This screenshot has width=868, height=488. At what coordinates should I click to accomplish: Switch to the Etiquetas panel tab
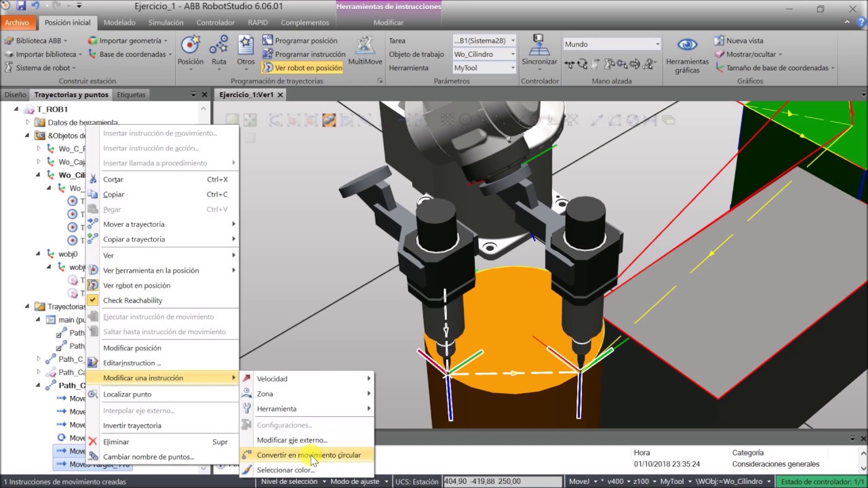(132, 95)
